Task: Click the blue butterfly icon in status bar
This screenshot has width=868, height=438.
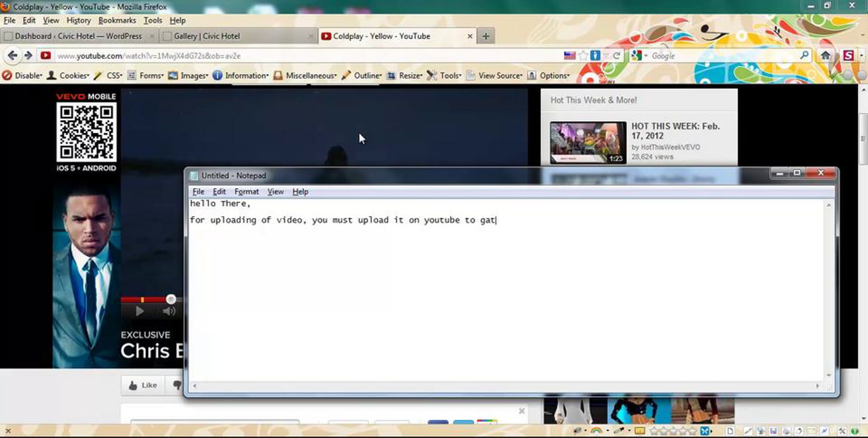Action: click(x=705, y=431)
